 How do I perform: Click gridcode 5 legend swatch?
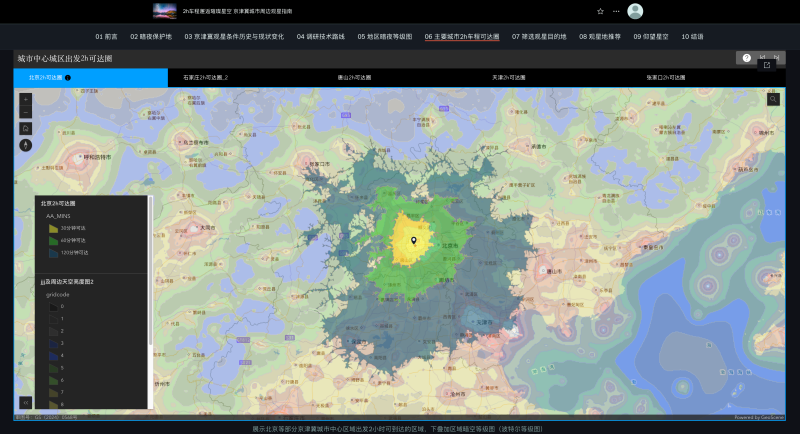click(x=54, y=368)
